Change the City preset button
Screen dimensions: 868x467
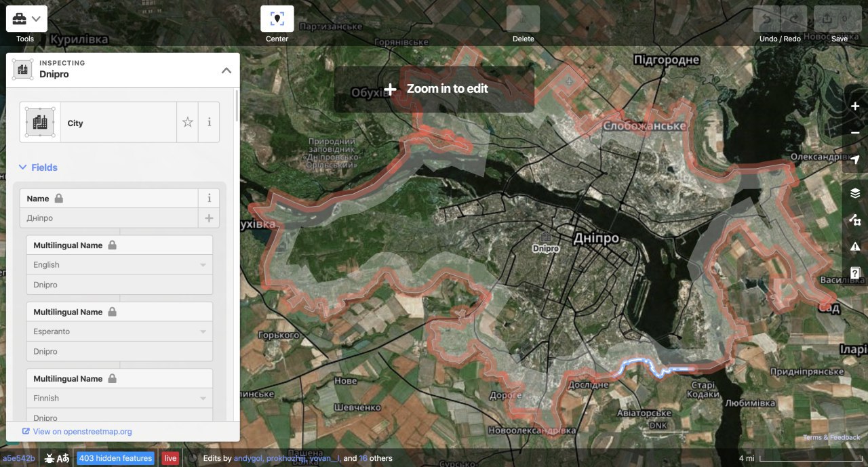tap(98, 123)
